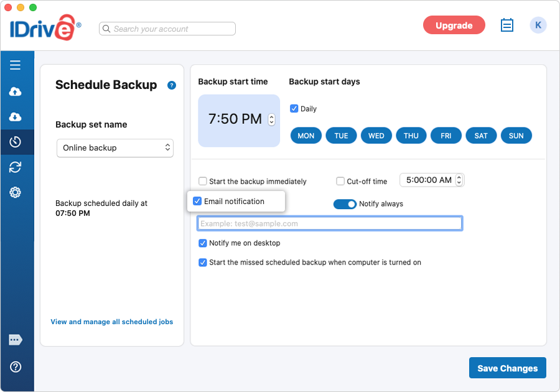Image resolution: width=560 pixels, height=392 pixels.
Task: Click the Schedule Backup help icon
Action: point(172,85)
